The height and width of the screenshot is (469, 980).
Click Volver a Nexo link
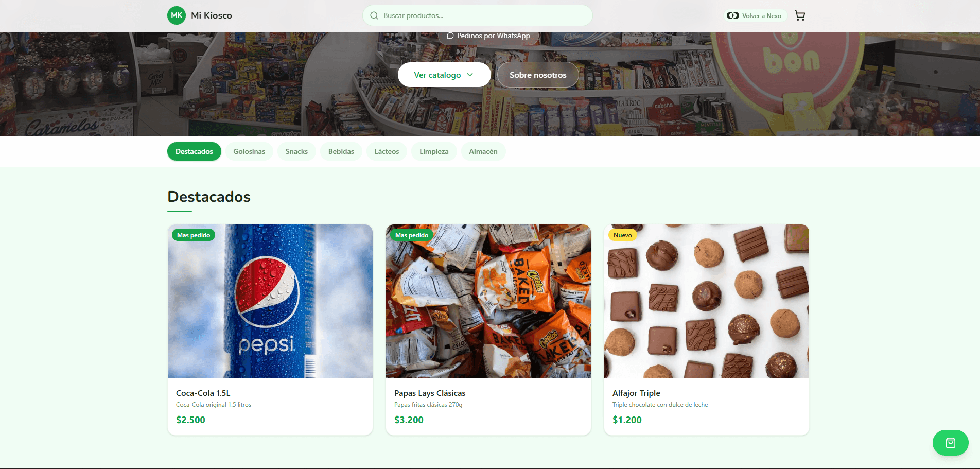click(x=755, y=15)
